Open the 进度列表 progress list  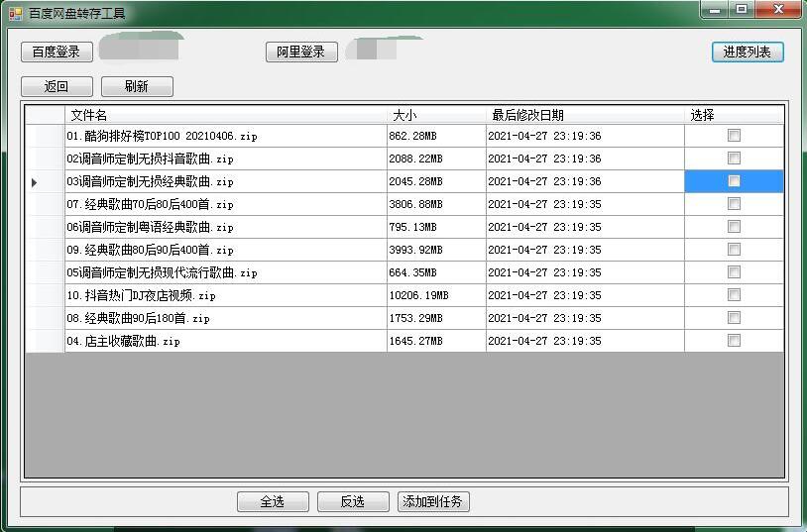[748, 52]
